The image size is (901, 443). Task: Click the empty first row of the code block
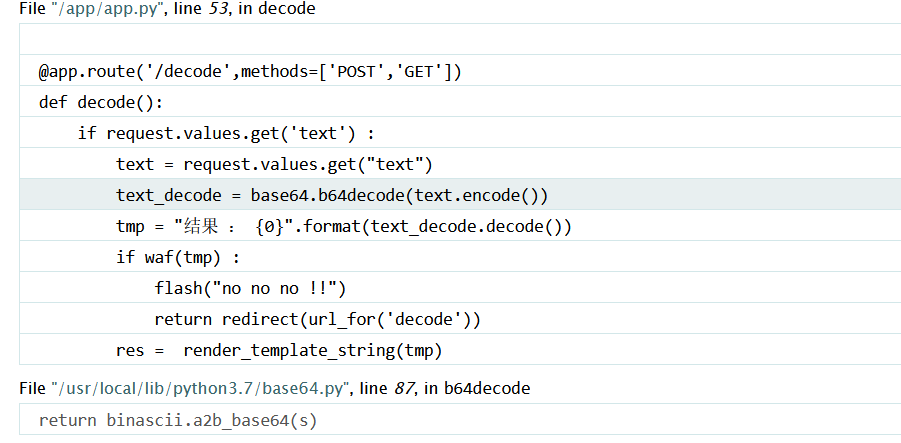(x=460, y=40)
